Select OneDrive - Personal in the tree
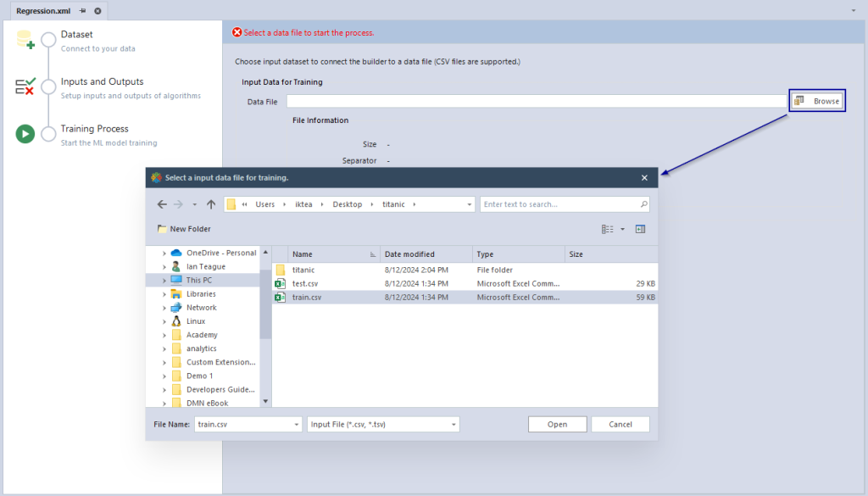The image size is (868, 496). (221, 253)
